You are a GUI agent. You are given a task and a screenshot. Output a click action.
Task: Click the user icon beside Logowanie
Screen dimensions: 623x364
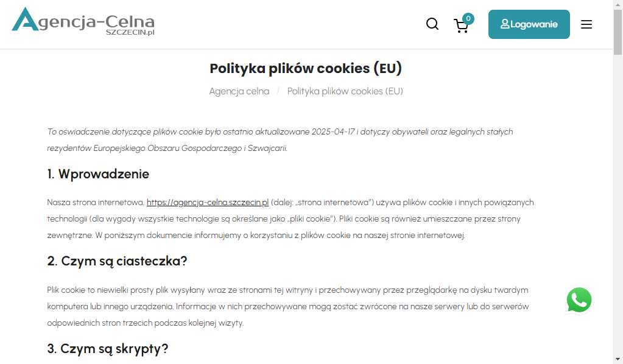[x=505, y=24]
